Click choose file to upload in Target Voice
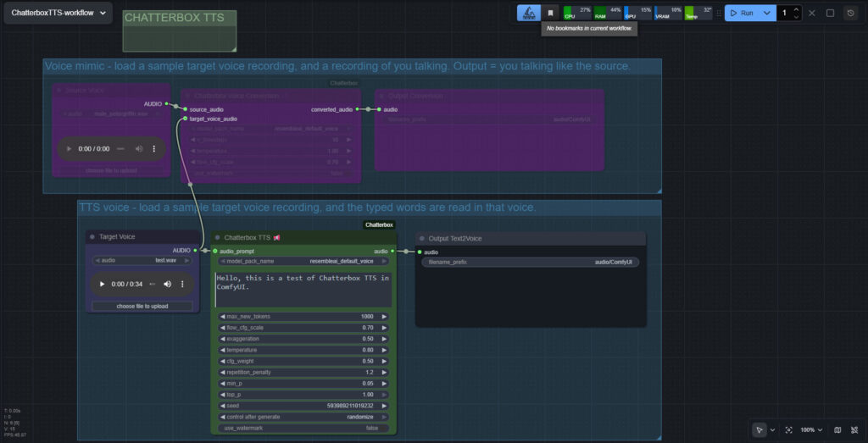868x443 pixels. (x=142, y=306)
